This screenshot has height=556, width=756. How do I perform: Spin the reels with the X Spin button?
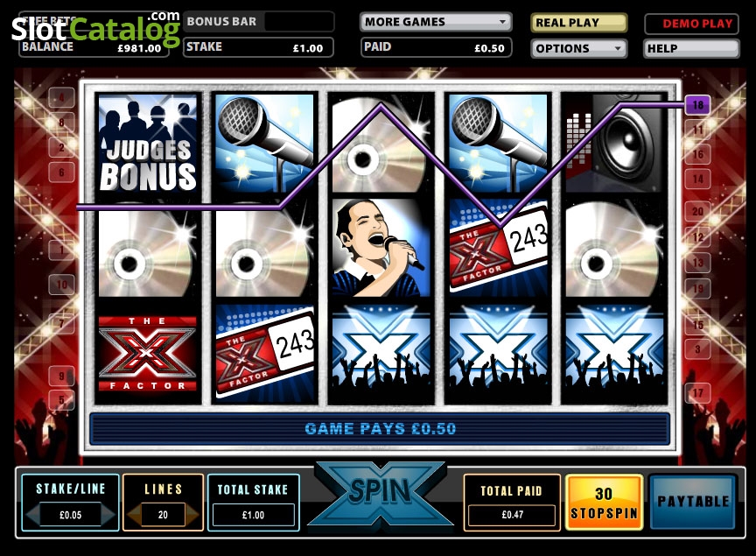[x=380, y=493]
